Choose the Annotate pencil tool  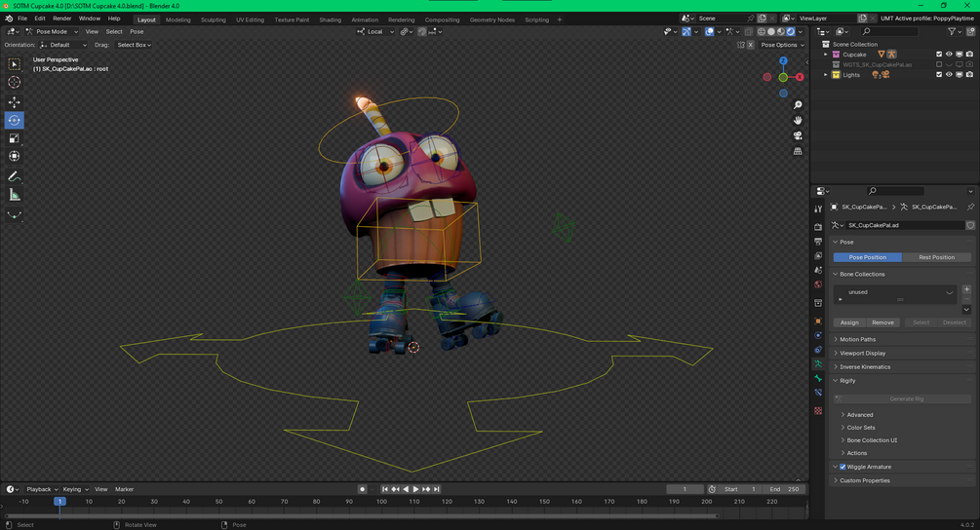click(14, 176)
